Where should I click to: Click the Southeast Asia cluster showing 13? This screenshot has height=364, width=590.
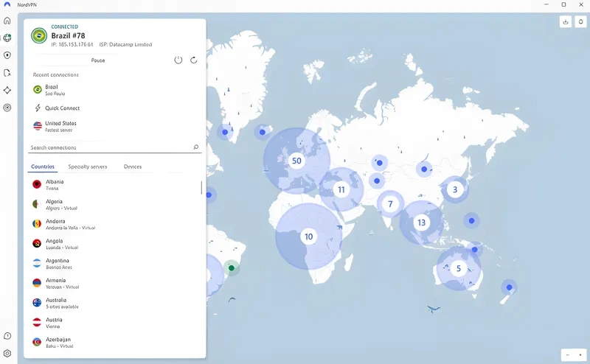[421, 223]
